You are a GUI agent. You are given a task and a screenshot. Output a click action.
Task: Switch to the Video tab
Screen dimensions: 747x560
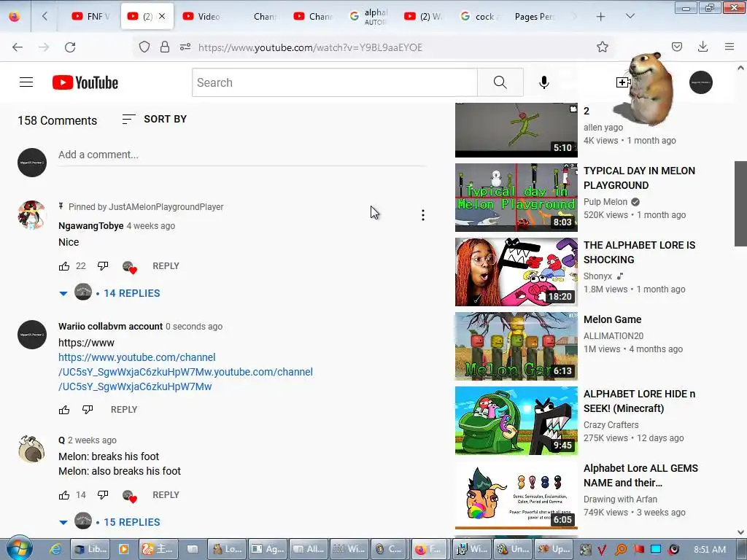(202, 16)
